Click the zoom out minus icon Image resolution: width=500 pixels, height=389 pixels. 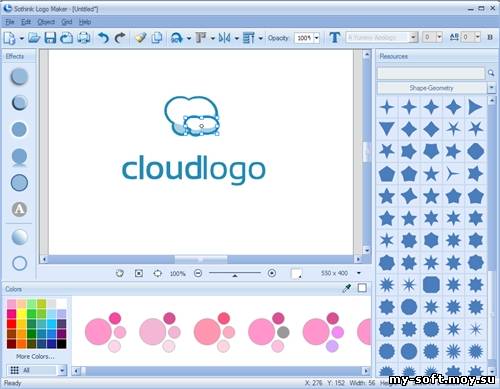pyautogui.click(x=198, y=273)
